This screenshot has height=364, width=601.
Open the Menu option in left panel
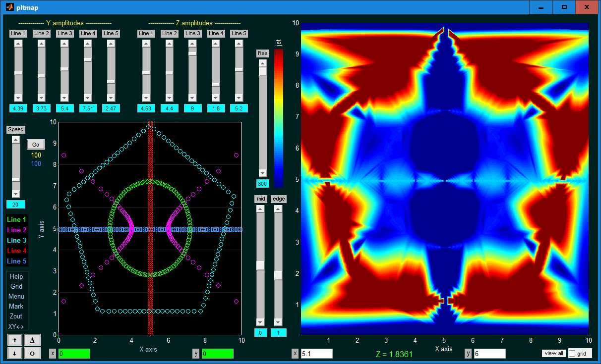pyautogui.click(x=16, y=296)
